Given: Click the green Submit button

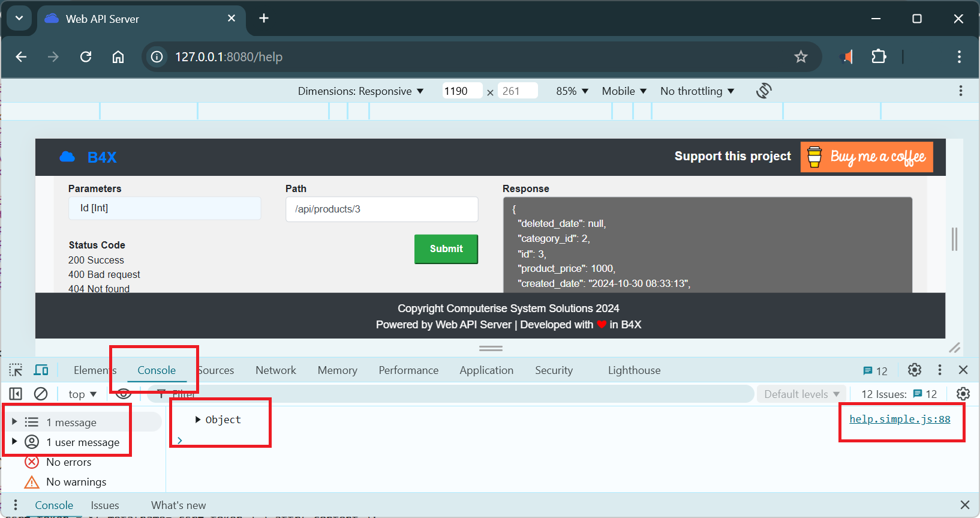Looking at the screenshot, I should [x=446, y=249].
